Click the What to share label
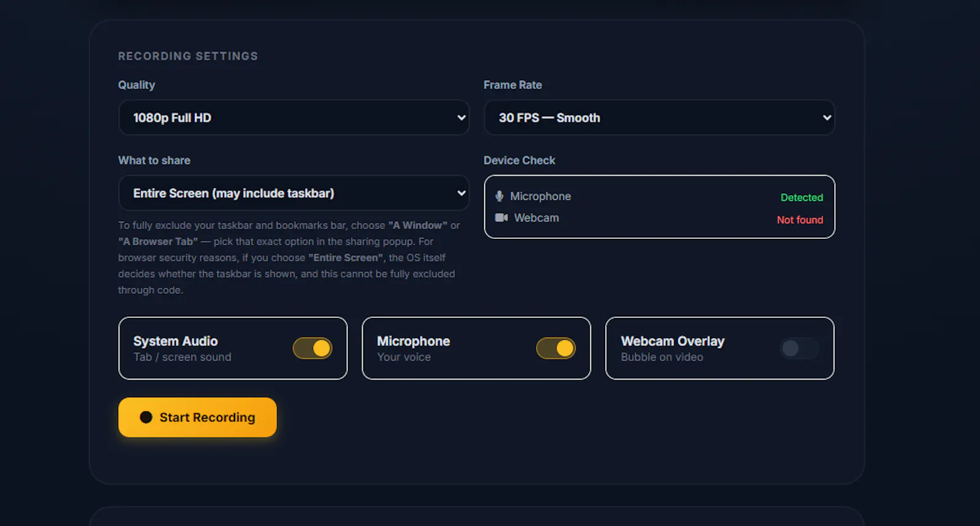Viewport: 980px width, 526px height. click(154, 160)
